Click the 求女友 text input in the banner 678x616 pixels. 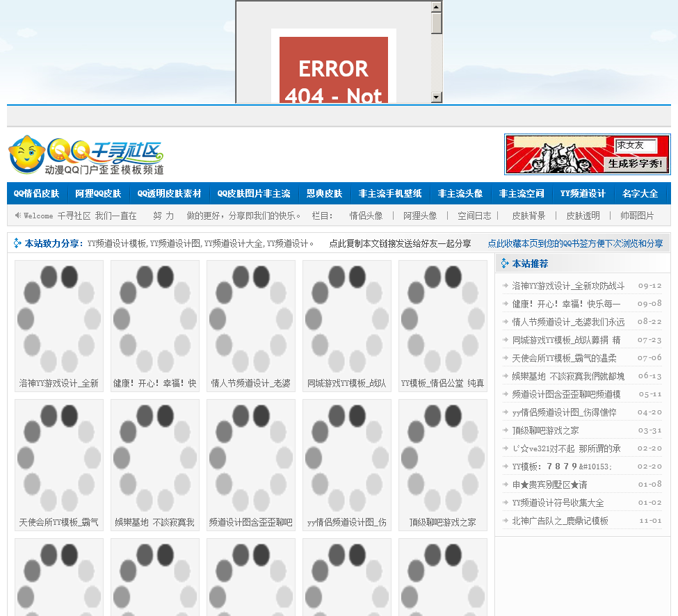pos(636,145)
